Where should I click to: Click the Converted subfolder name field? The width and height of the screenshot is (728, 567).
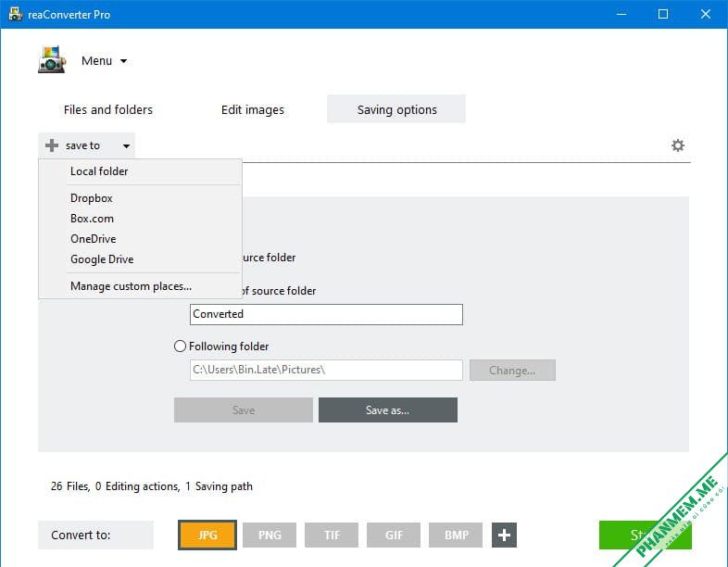coord(326,314)
